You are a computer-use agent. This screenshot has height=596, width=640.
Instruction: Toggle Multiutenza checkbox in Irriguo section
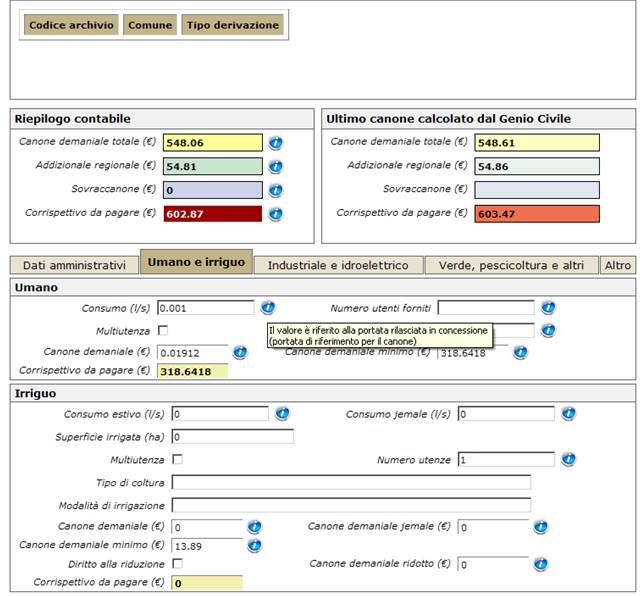177,459
